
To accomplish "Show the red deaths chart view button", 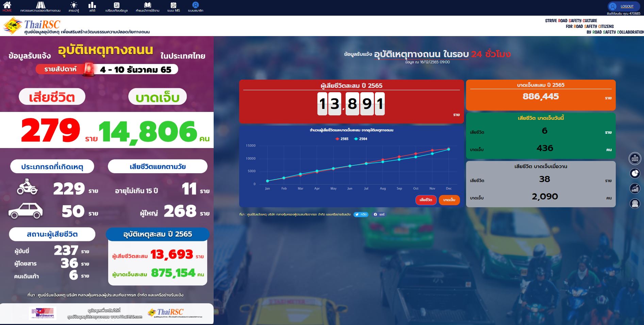I will [426, 200].
